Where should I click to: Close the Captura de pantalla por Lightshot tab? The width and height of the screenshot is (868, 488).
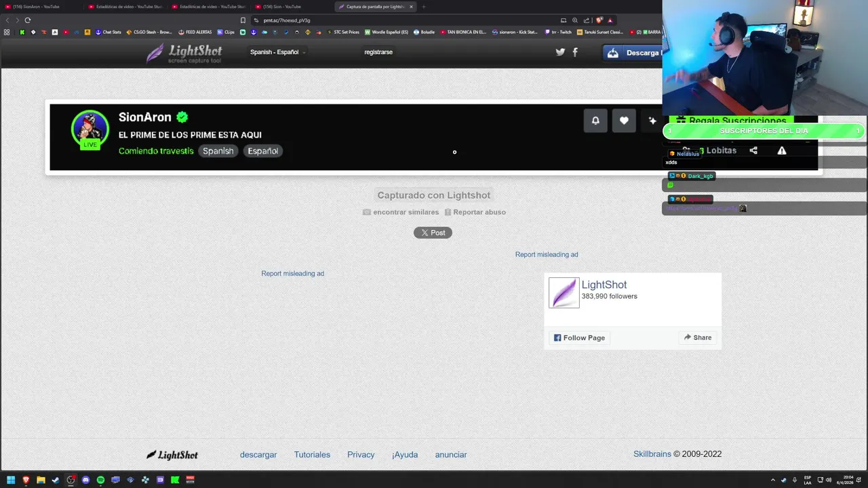tap(411, 7)
